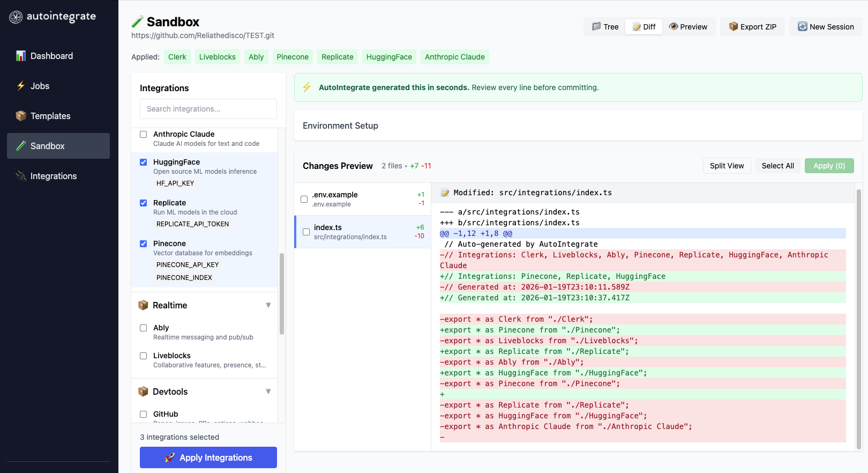Click the Devtools category box icon
This screenshot has height=473, width=868.
[143, 391]
